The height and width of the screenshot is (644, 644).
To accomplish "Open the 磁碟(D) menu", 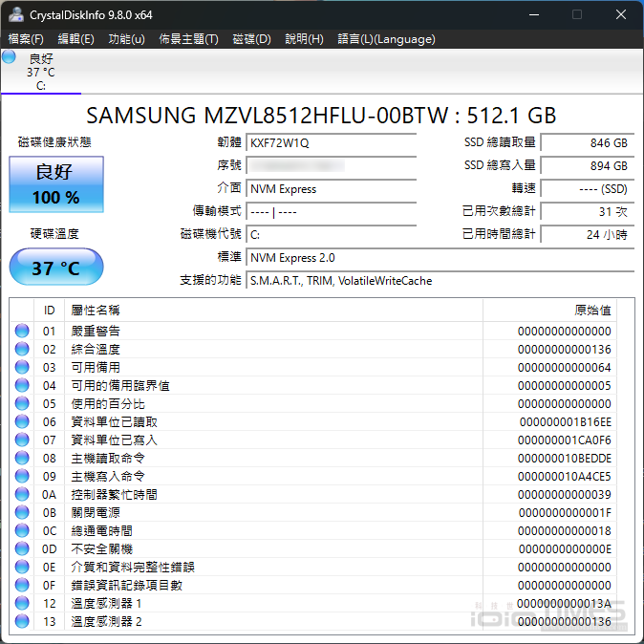I will click(251, 39).
